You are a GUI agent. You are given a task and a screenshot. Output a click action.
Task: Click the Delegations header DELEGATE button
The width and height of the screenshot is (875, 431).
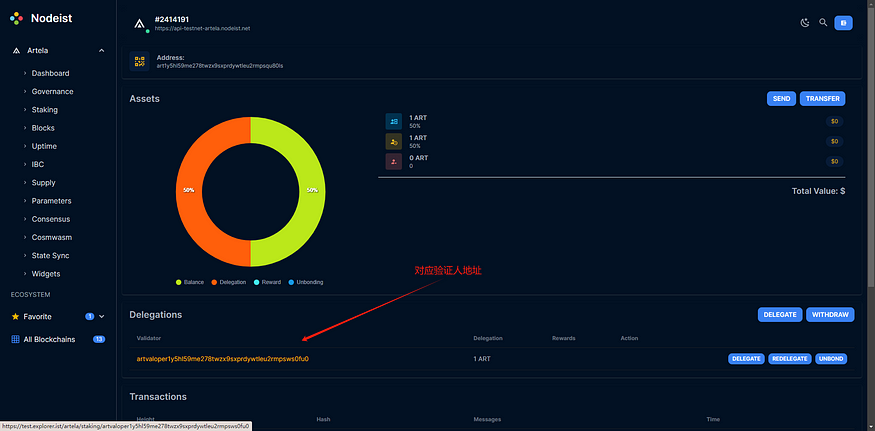[x=780, y=315]
